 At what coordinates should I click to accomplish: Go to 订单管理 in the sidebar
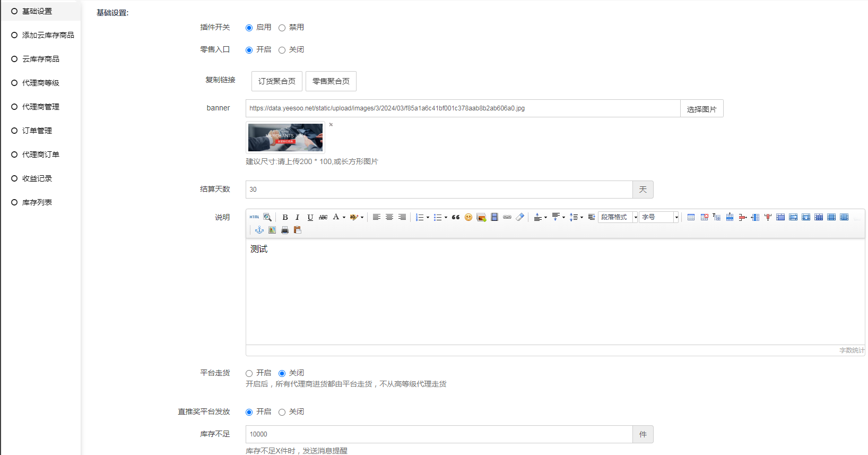37,131
